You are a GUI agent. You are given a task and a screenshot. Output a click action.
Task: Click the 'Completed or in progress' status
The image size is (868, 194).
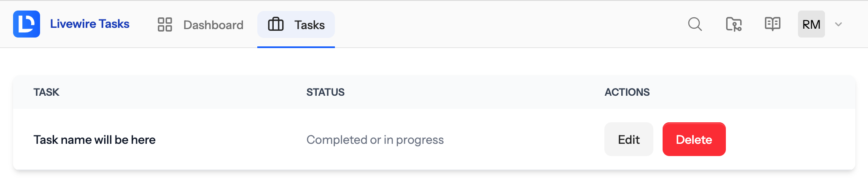point(375,140)
